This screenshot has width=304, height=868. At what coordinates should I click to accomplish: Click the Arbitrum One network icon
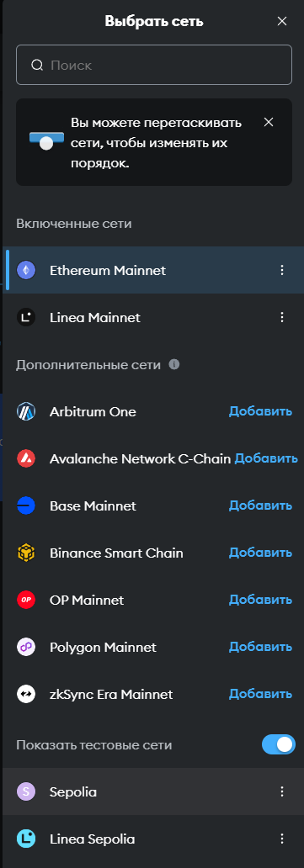(x=26, y=412)
